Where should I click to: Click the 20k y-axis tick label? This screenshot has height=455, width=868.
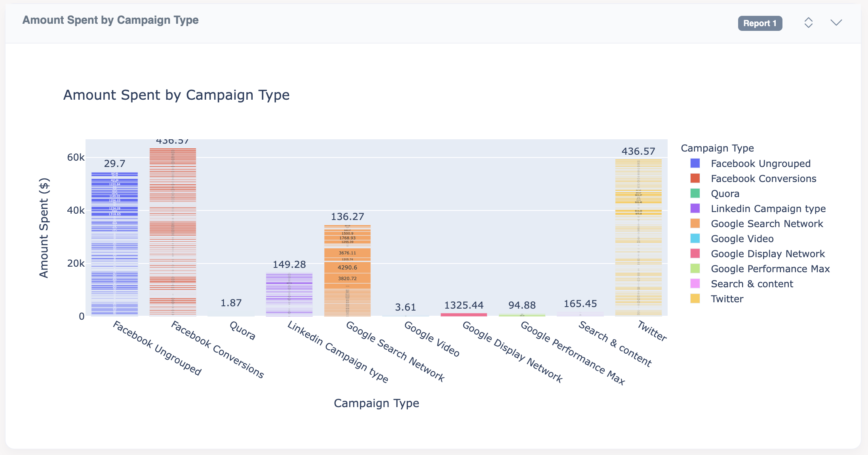click(75, 263)
